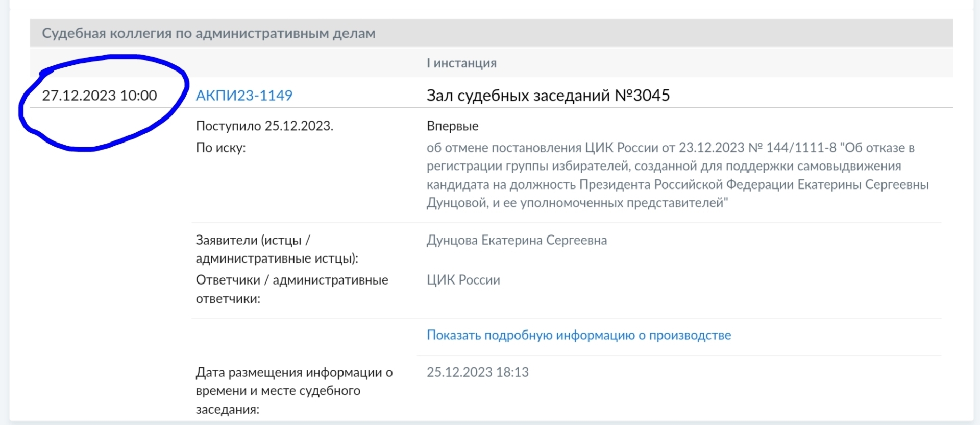Click claim text line mentioning Президента Российской Федерации
980x425 pixels.
point(677,185)
